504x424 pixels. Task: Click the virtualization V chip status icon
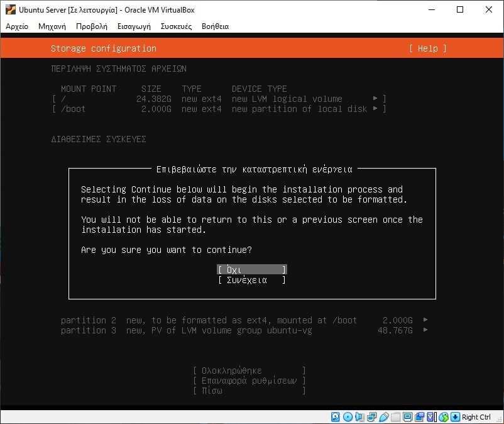(x=431, y=417)
